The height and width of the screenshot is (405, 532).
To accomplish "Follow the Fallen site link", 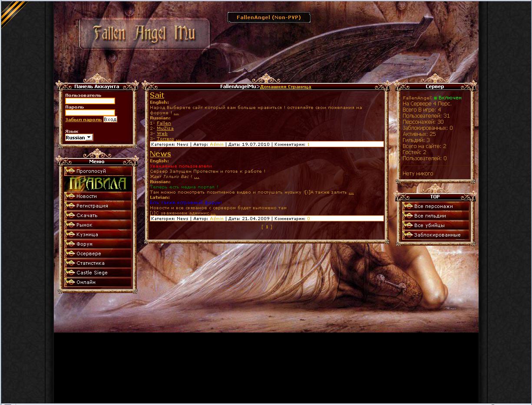I will 164,123.
